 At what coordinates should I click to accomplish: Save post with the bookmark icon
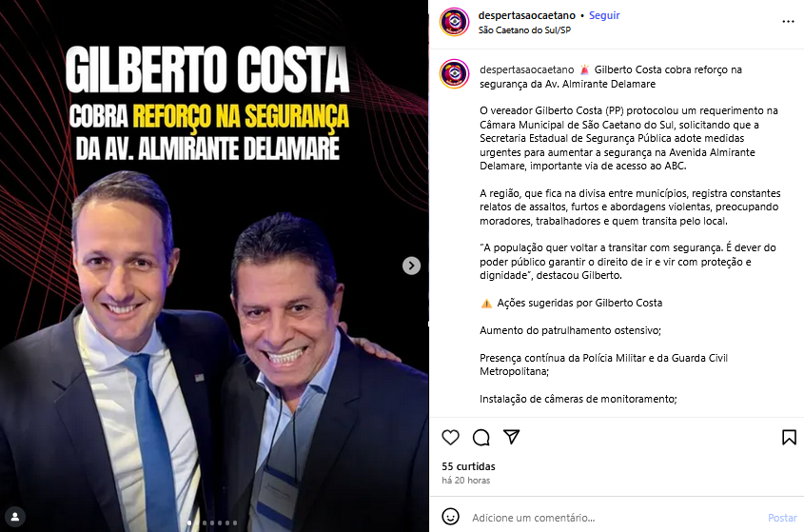[x=789, y=437]
